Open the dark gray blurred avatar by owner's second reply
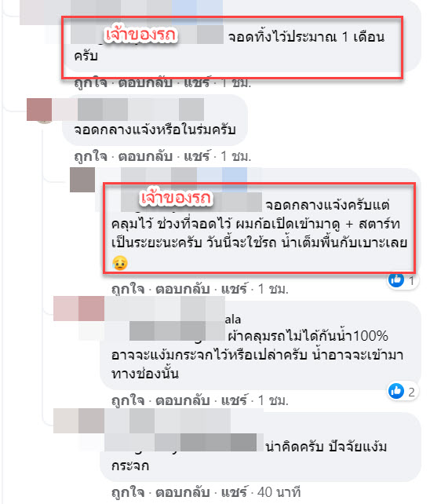The height and width of the screenshot is (504, 430). pyautogui.click(x=82, y=180)
